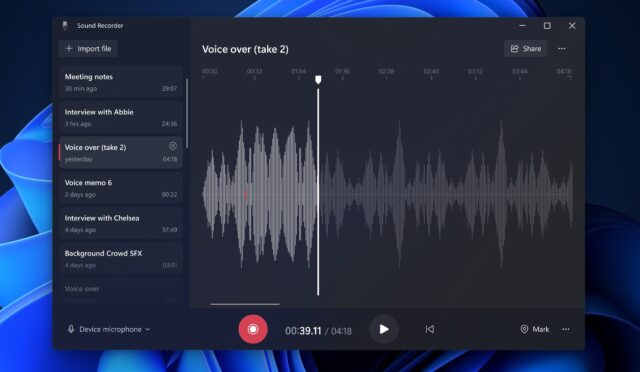The width and height of the screenshot is (640, 372).
Task: Select the Voice memo 6 recording
Action: 121,188
